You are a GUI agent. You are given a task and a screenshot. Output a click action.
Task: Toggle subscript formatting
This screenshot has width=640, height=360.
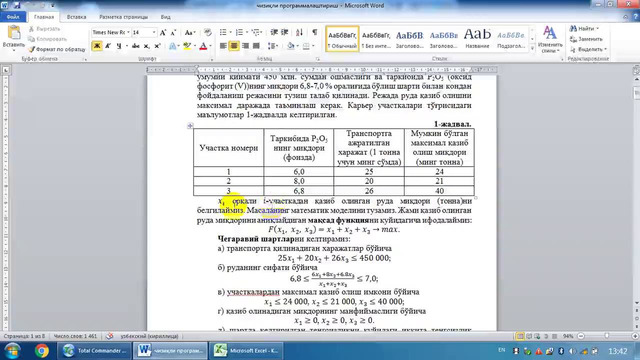147,46
